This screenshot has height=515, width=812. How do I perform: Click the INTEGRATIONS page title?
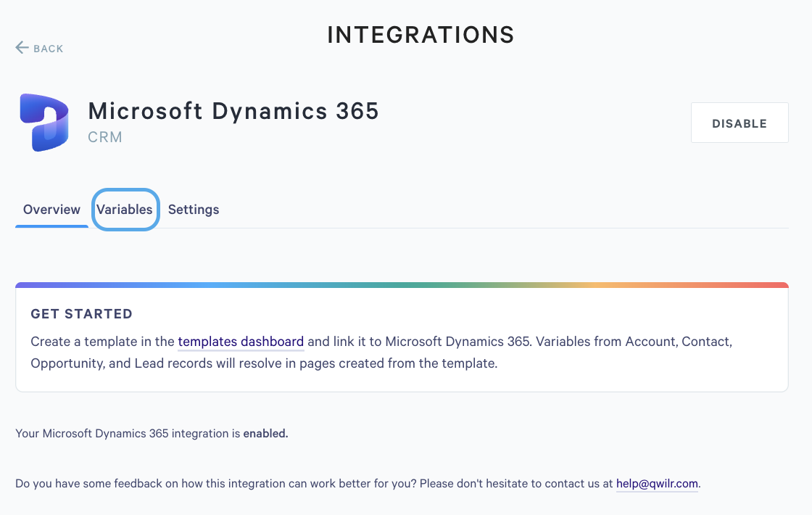click(x=421, y=36)
